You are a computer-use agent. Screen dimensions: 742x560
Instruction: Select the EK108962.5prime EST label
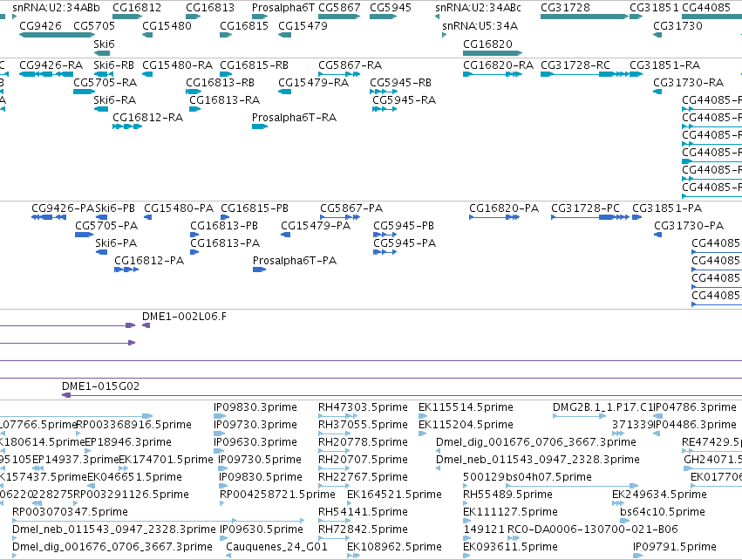pos(394,547)
